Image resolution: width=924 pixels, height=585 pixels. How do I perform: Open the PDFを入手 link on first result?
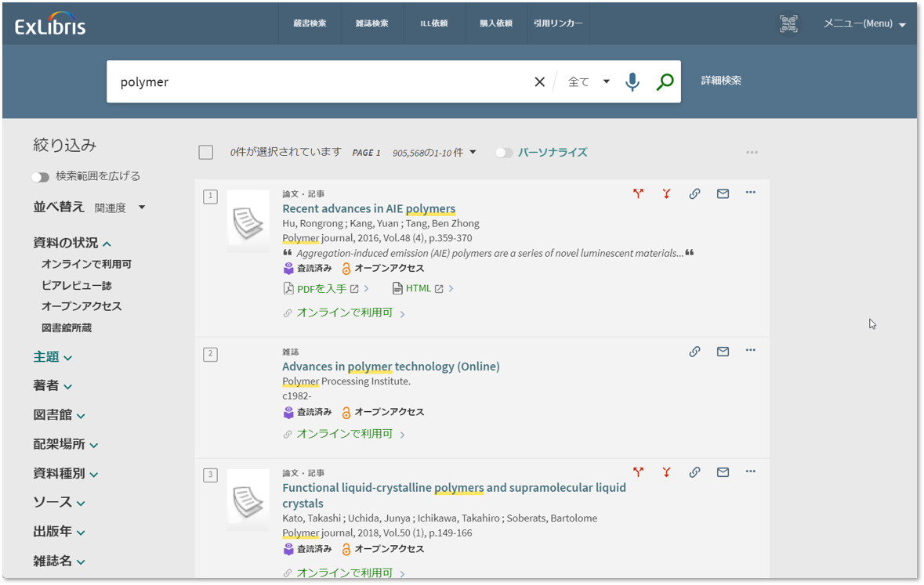coord(321,289)
